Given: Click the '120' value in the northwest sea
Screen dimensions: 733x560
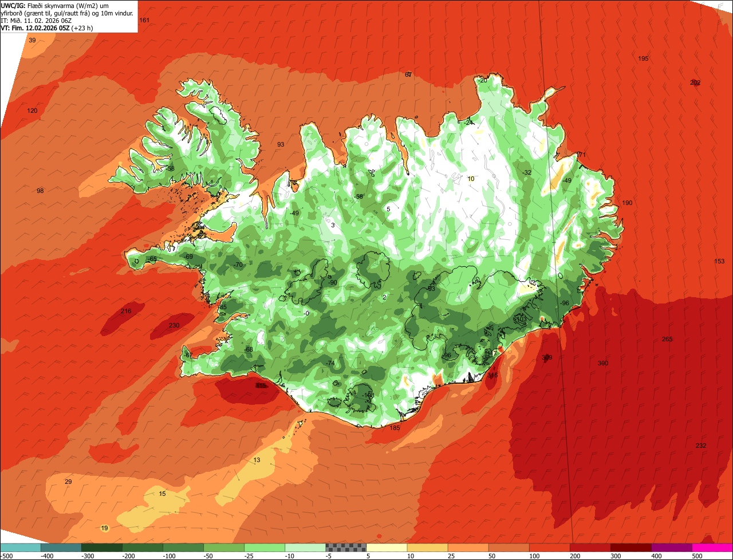Looking at the screenshot, I should click(x=32, y=111).
